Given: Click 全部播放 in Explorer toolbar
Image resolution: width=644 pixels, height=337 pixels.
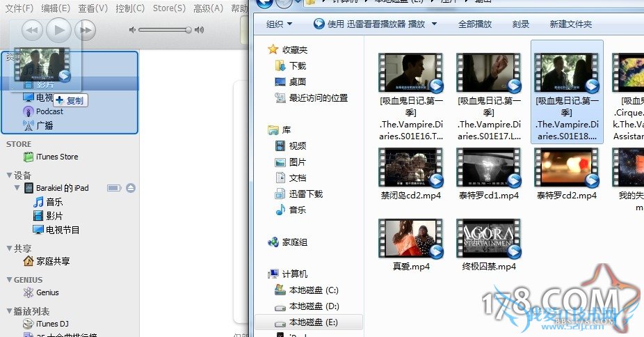Looking at the screenshot, I should point(475,24).
